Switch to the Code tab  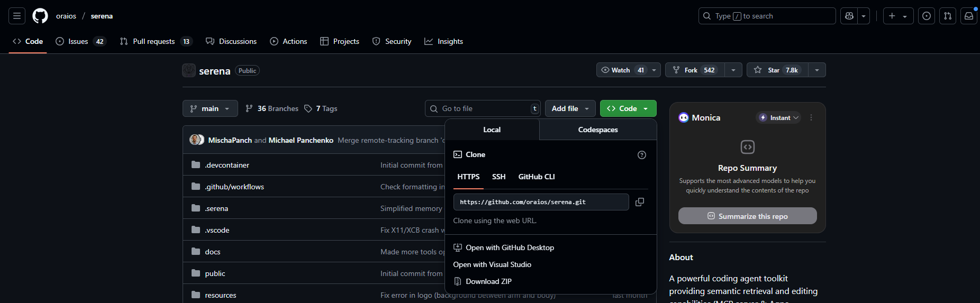pyautogui.click(x=28, y=41)
